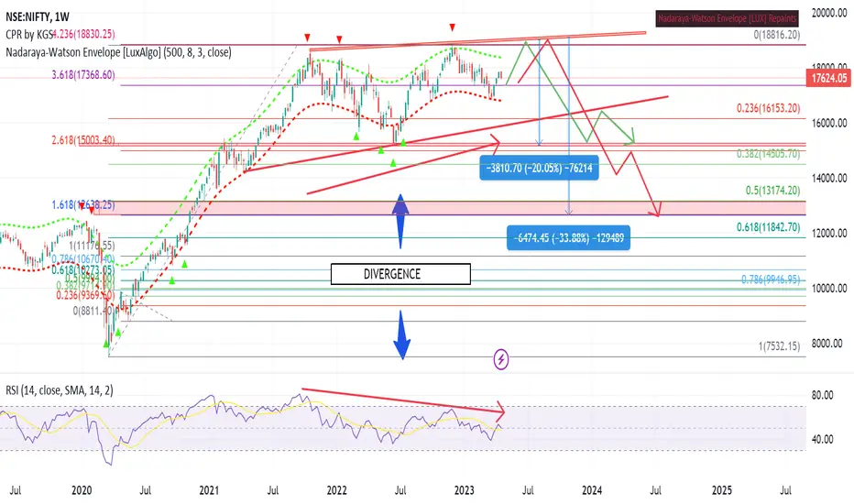Select the DIVERGENCE text box
854x504 pixels.
(400, 274)
